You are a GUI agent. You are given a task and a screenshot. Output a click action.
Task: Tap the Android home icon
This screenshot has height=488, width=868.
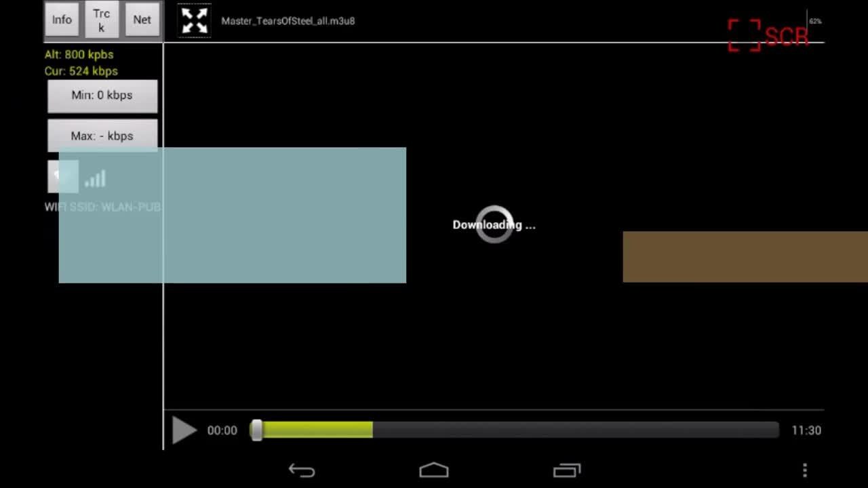pos(434,470)
